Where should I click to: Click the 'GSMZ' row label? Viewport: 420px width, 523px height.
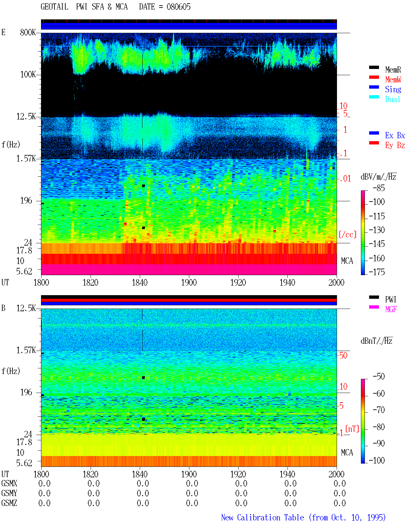9,503
